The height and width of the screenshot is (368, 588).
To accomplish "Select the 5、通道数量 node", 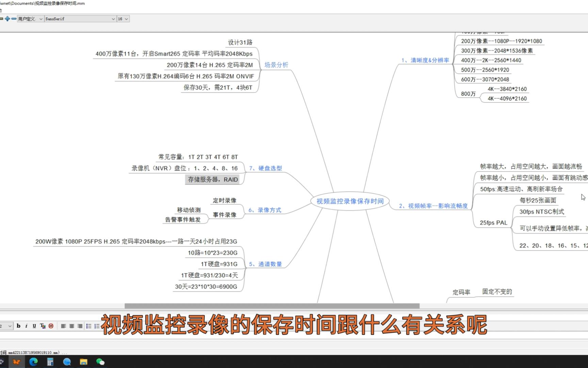I will 265,264.
